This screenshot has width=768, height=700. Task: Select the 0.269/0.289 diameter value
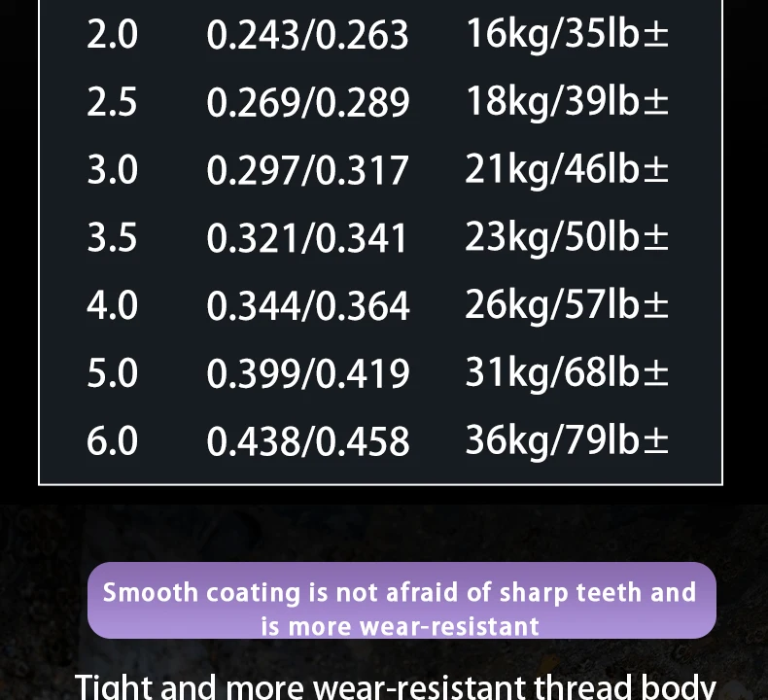coord(307,102)
